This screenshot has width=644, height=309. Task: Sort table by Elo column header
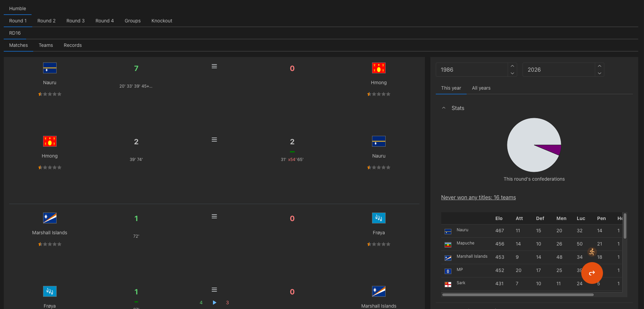[499, 218]
